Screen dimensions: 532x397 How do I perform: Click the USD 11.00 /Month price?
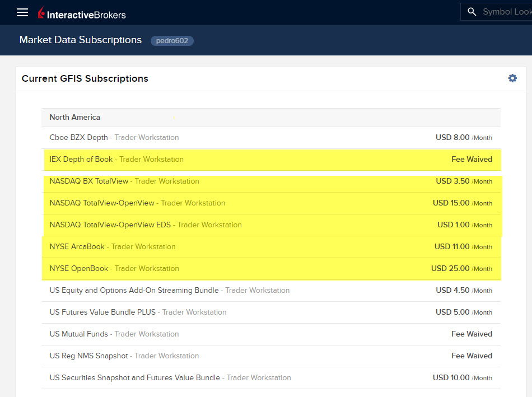point(463,247)
